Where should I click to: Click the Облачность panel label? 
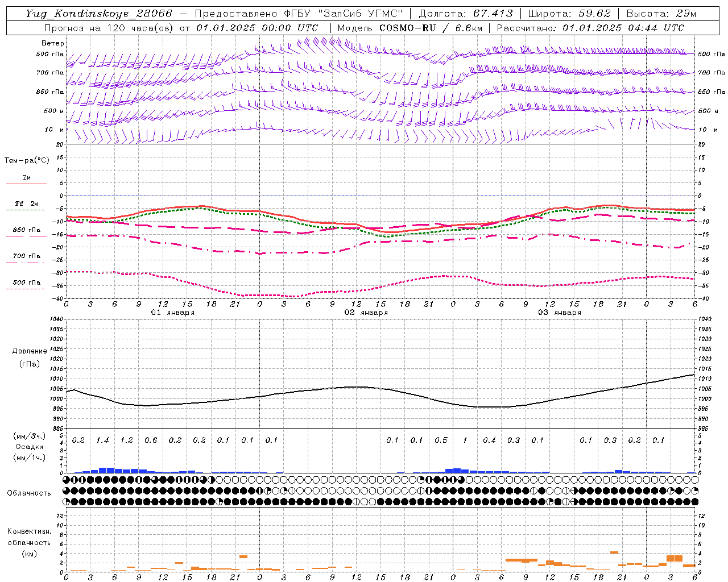click(x=29, y=493)
